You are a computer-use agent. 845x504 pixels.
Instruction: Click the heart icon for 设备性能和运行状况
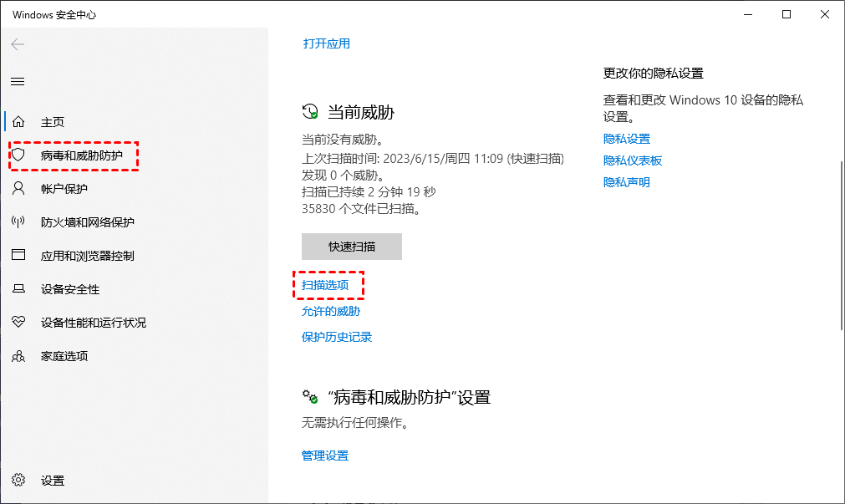click(x=18, y=323)
